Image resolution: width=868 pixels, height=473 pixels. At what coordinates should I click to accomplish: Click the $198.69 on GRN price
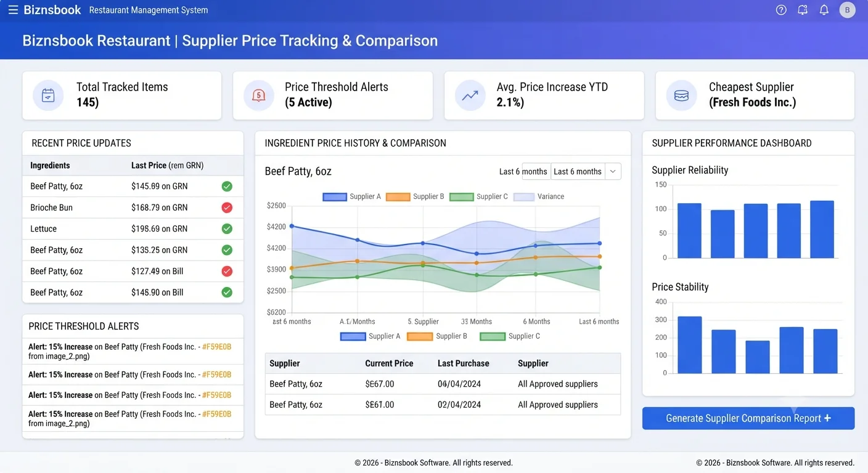click(159, 228)
